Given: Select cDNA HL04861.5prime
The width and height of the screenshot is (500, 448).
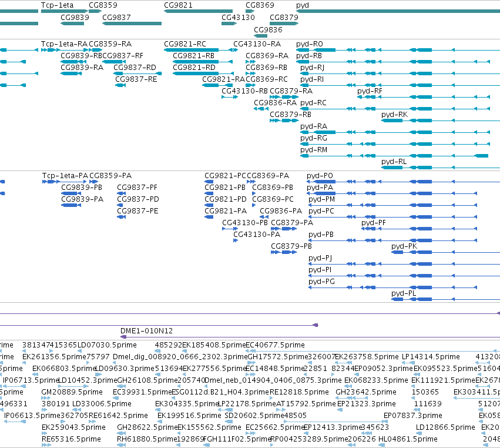Looking at the screenshot, I should pos(408,439).
